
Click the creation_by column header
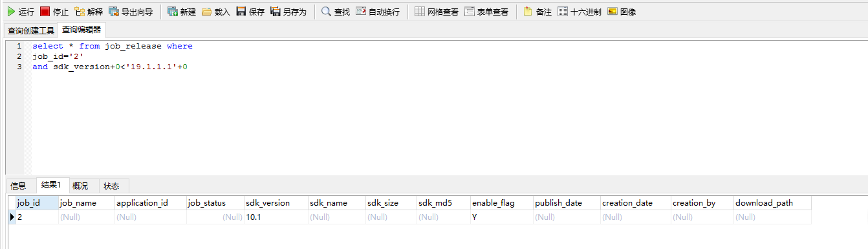point(702,203)
